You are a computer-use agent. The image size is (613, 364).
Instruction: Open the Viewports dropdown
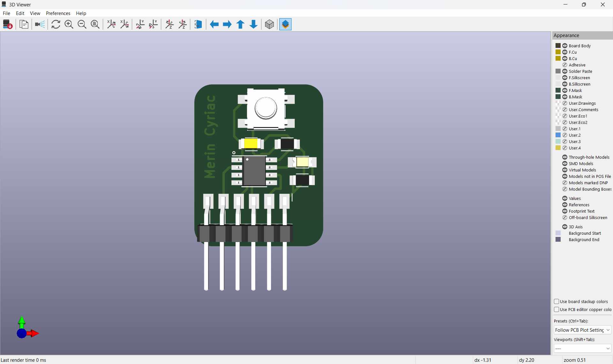tap(582, 348)
